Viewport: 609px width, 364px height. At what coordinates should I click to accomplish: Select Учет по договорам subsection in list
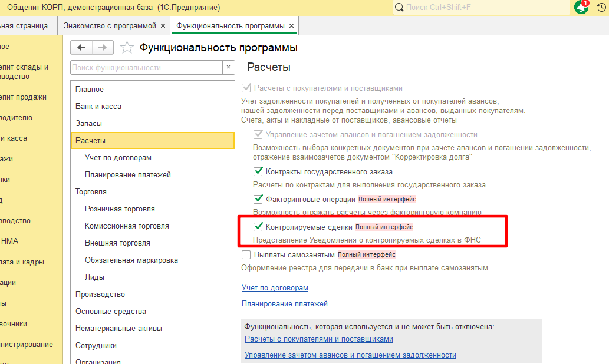coord(118,158)
